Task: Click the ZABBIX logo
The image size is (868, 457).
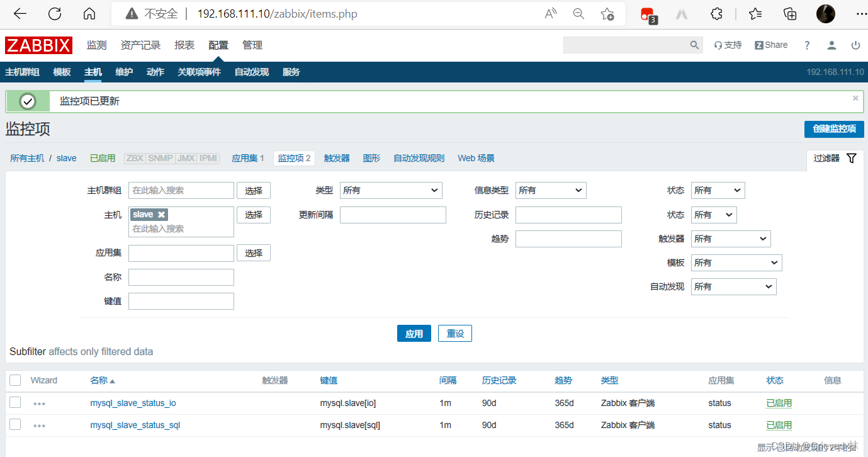Action: point(39,45)
